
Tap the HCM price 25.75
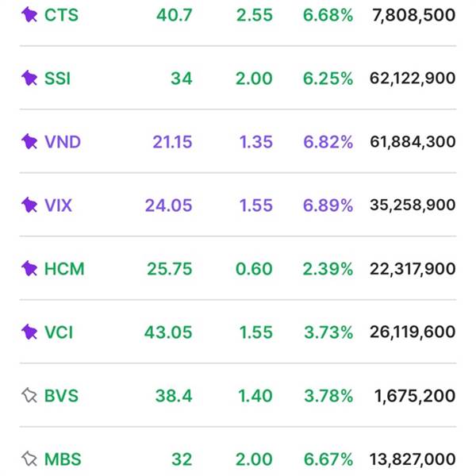(169, 268)
